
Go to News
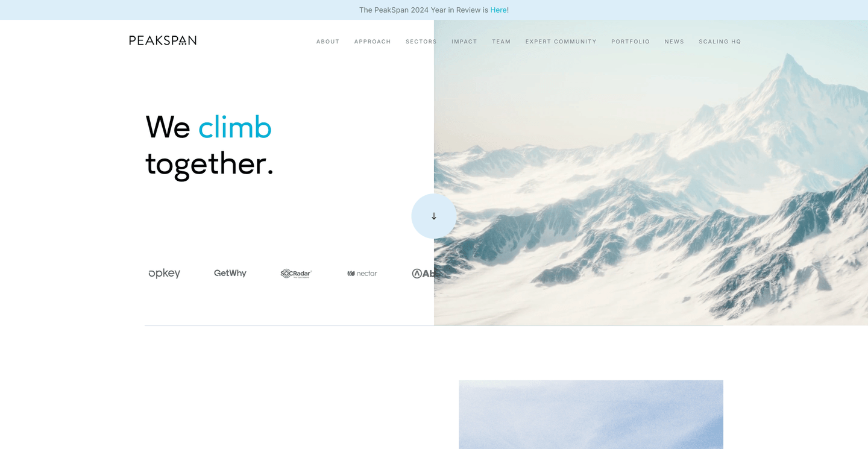coord(675,42)
